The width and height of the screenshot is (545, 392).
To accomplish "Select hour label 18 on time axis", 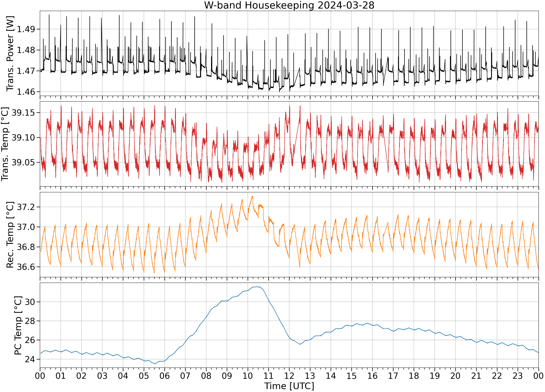I will [x=414, y=376].
